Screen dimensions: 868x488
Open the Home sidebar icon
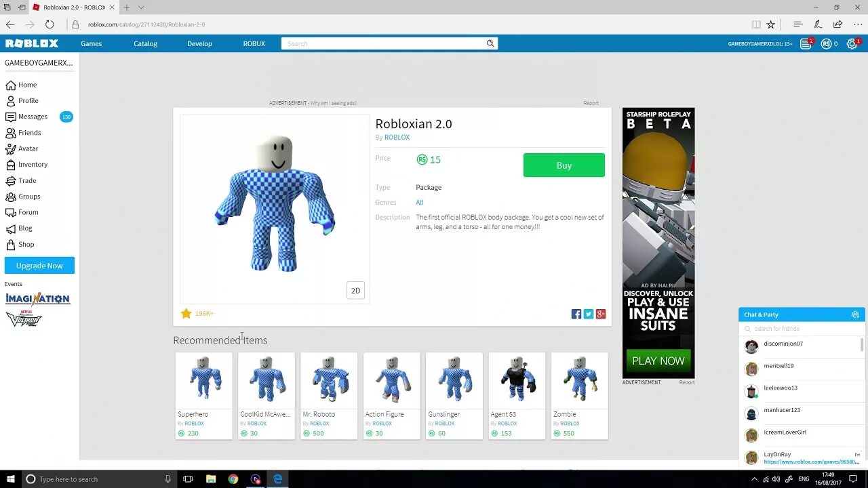(x=10, y=85)
